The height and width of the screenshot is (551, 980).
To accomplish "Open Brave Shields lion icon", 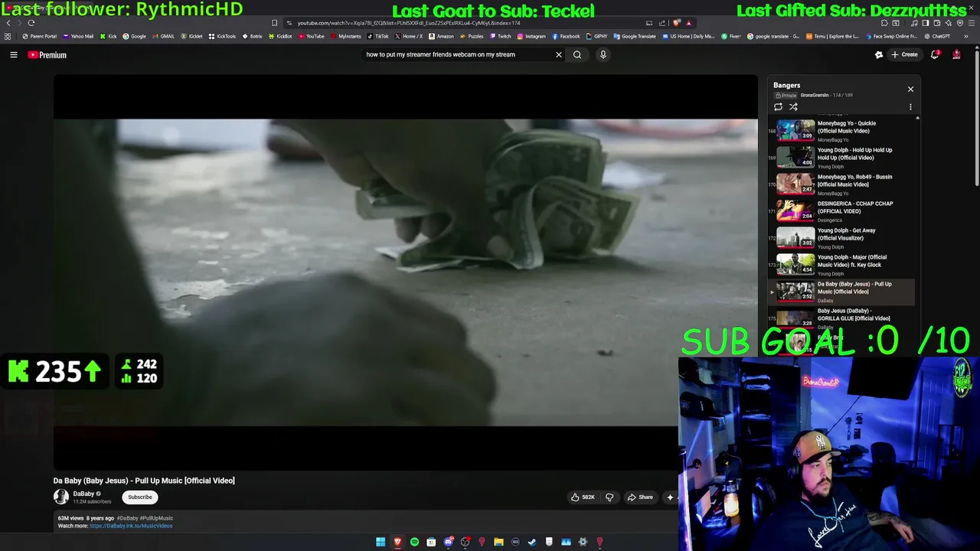I will [677, 23].
